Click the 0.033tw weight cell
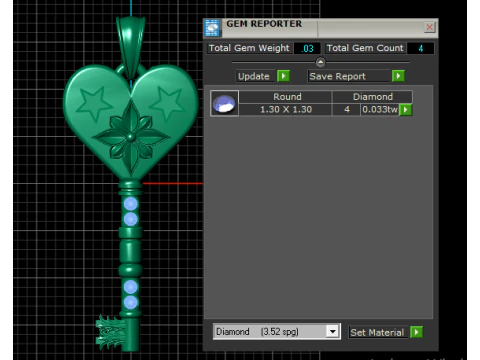 point(380,109)
